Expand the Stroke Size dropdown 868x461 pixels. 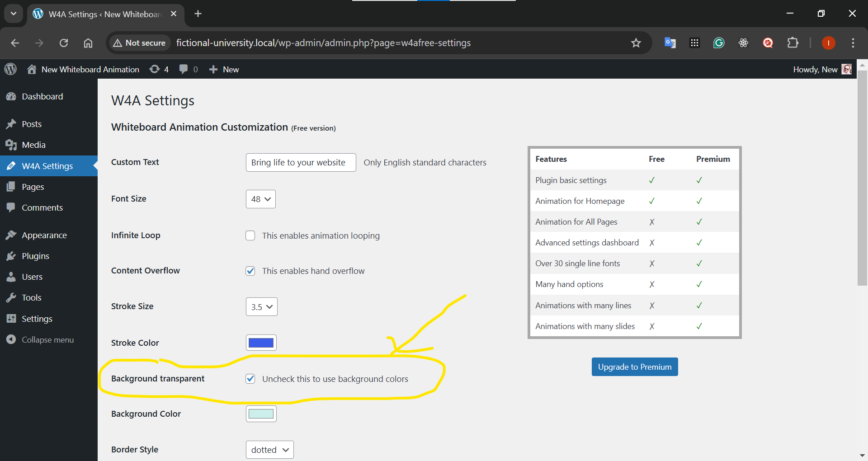click(261, 307)
